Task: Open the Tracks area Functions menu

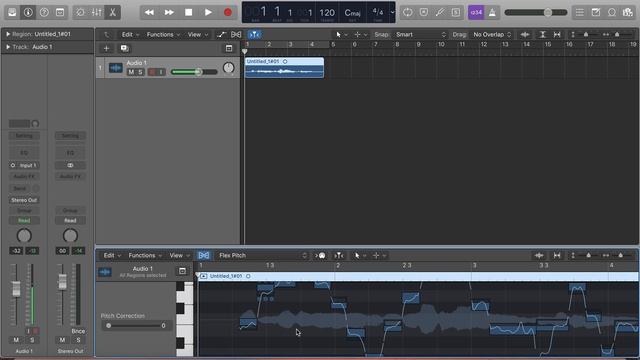Action: pos(163,35)
